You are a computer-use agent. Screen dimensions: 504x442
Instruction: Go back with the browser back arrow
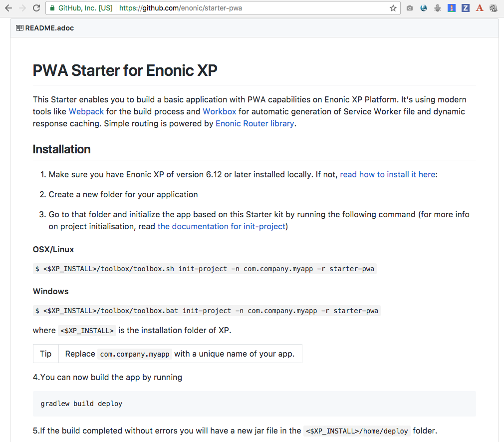(x=8, y=8)
